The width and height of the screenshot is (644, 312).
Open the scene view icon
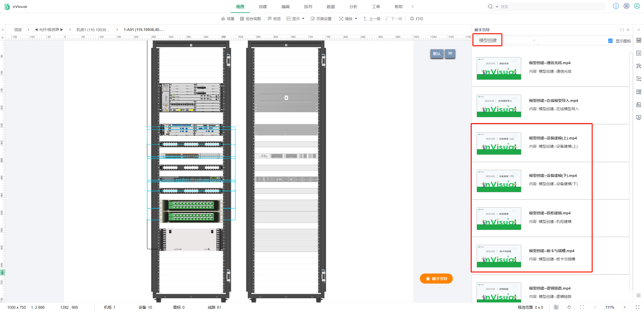coord(223,19)
